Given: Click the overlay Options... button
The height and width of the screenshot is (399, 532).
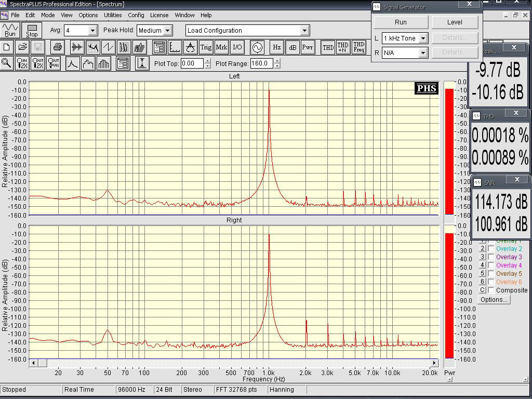Looking at the screenshot, I should [x=494, y=300].
